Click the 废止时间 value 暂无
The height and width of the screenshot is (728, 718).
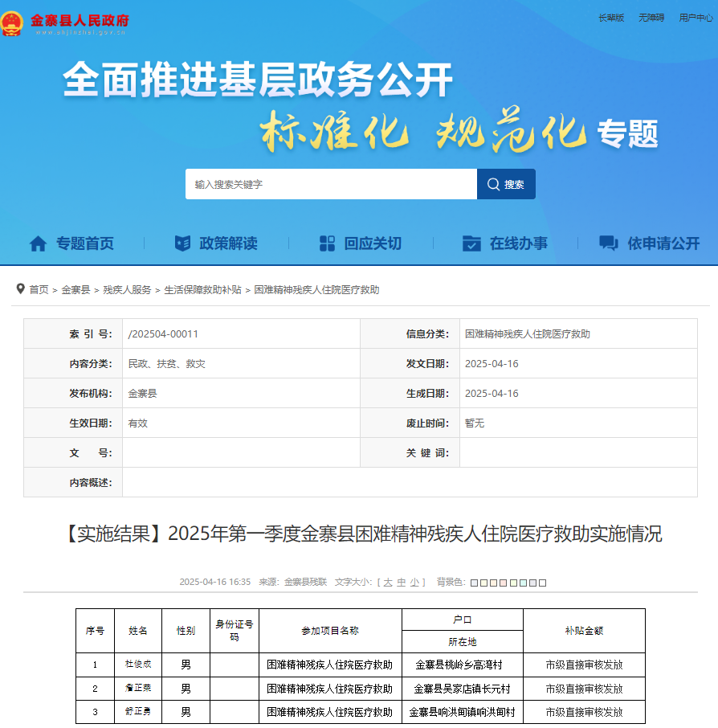[x=475, y=423]
